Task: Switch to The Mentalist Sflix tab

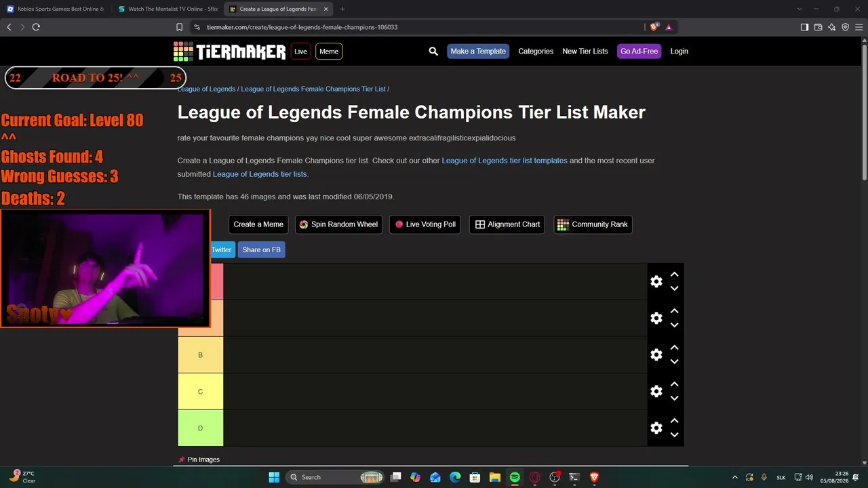Action: (167, 9)
